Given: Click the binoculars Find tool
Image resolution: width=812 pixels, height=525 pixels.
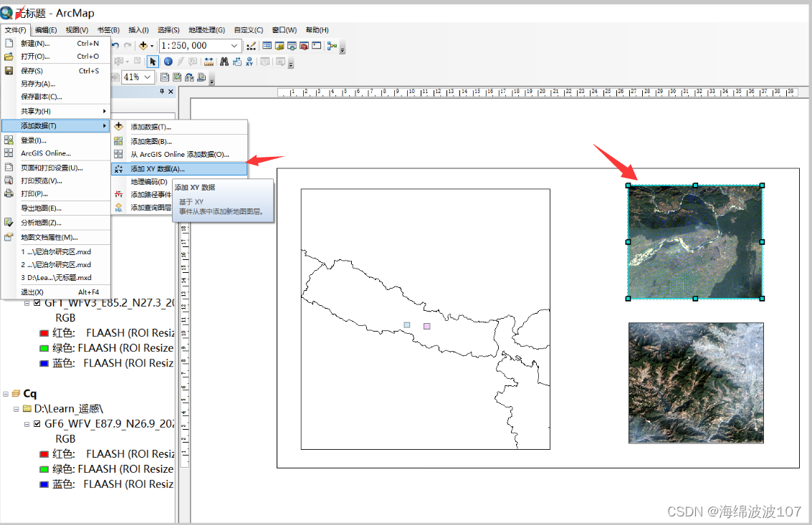Looking at the screenshot, I should click(224, 62).
